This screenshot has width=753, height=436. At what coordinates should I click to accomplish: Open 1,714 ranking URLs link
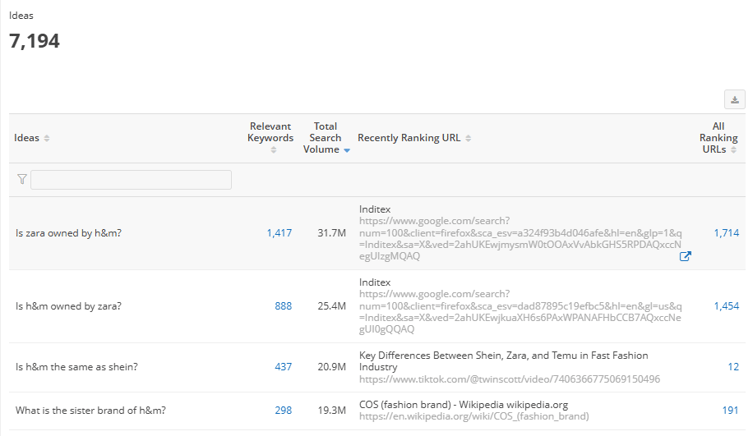pyautogui.click(x=727, y=233)
